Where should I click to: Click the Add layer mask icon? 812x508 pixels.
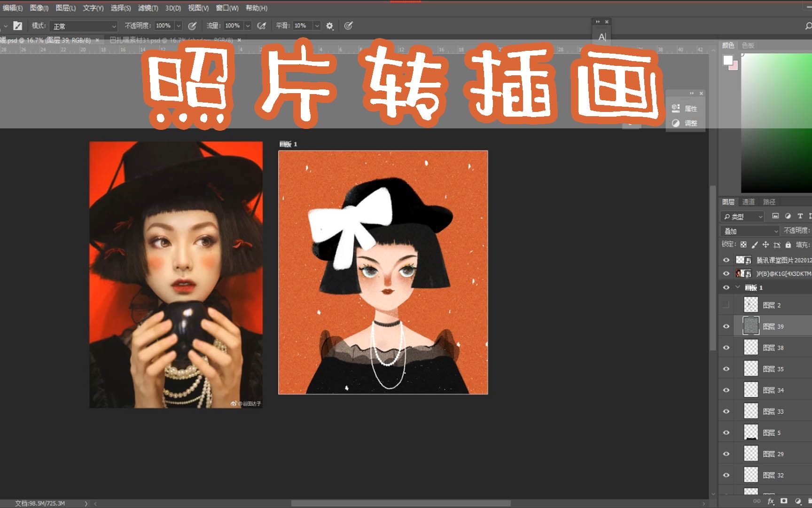(784, 501)
